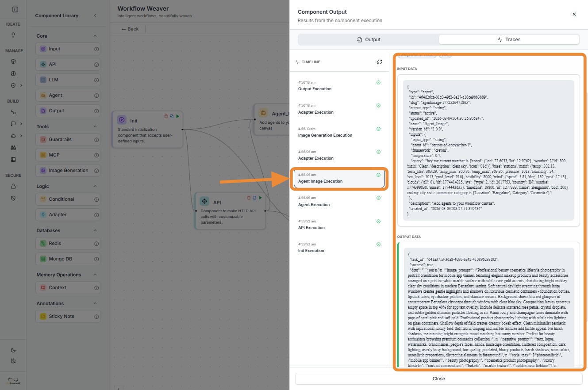Click the TIMELINE heading label
The height and width of the screenshot is (390, 588).
tap(311, 62)
